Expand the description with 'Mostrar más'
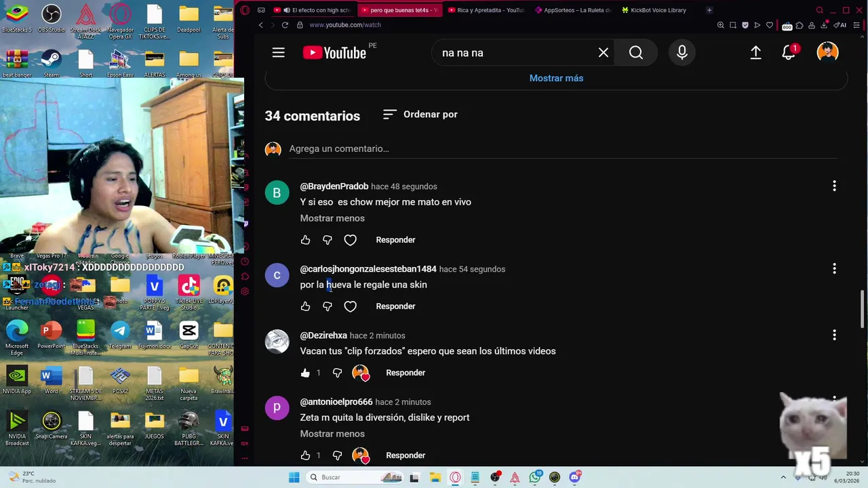The height and width of the screenshot is (488, 868). click(x=556, y=78)
